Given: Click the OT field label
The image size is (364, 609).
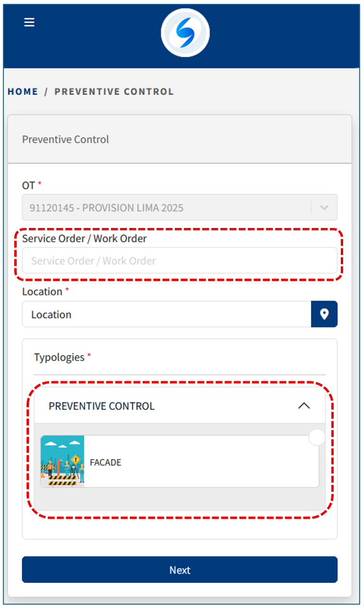Looking at the screenshot, I should click(x=28, y=185).
